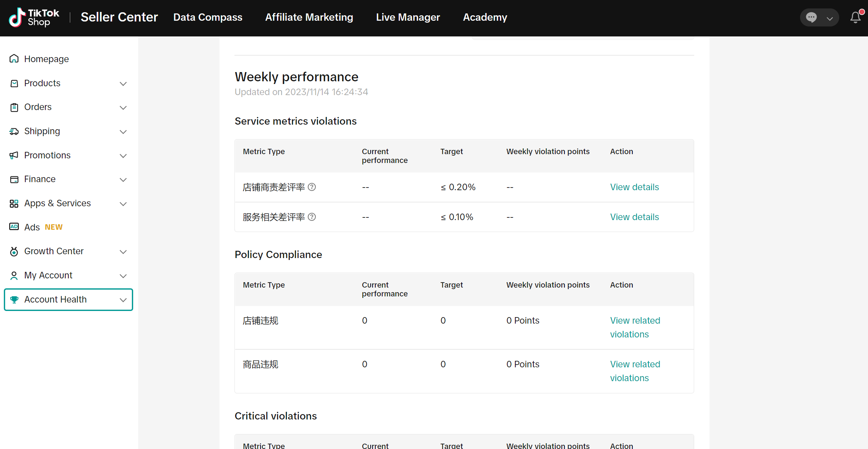Screen dimensions: 868x449
Task: Open the notification bell
Action: tap(855, 17)
